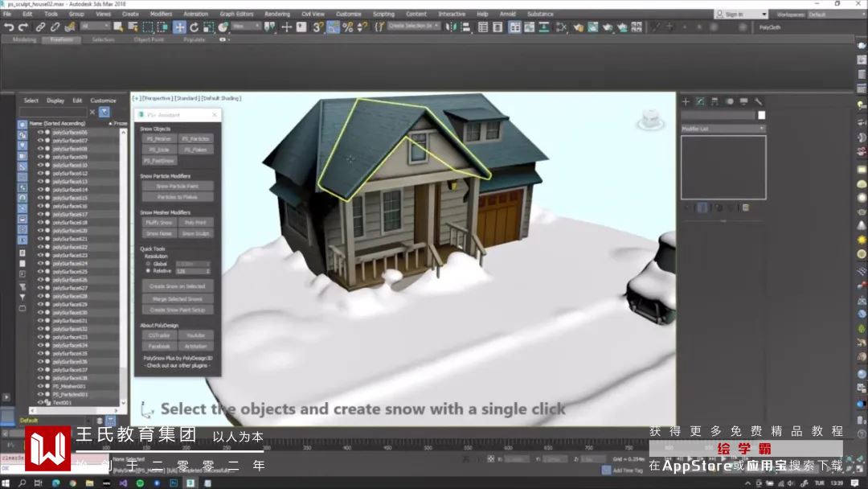Click the Create Snow on Selected button
The height and width of the screenshot is (489, 868).
tap(178, 286)
